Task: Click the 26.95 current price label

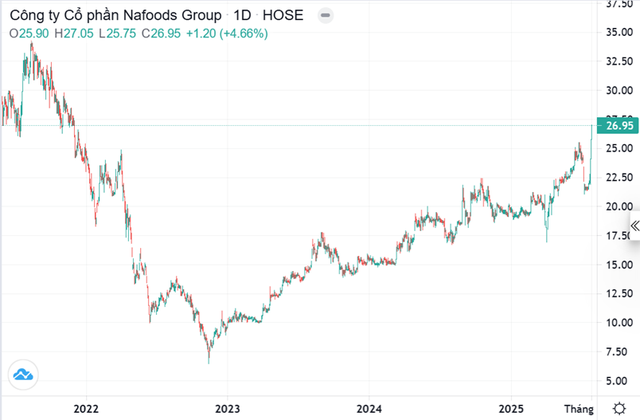Action: click(614, 126)
